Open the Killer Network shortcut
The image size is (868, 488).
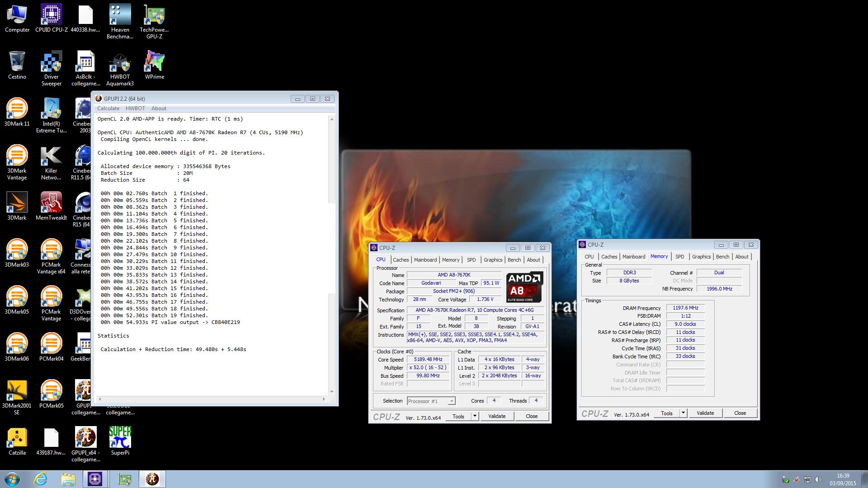pos(52,163)
